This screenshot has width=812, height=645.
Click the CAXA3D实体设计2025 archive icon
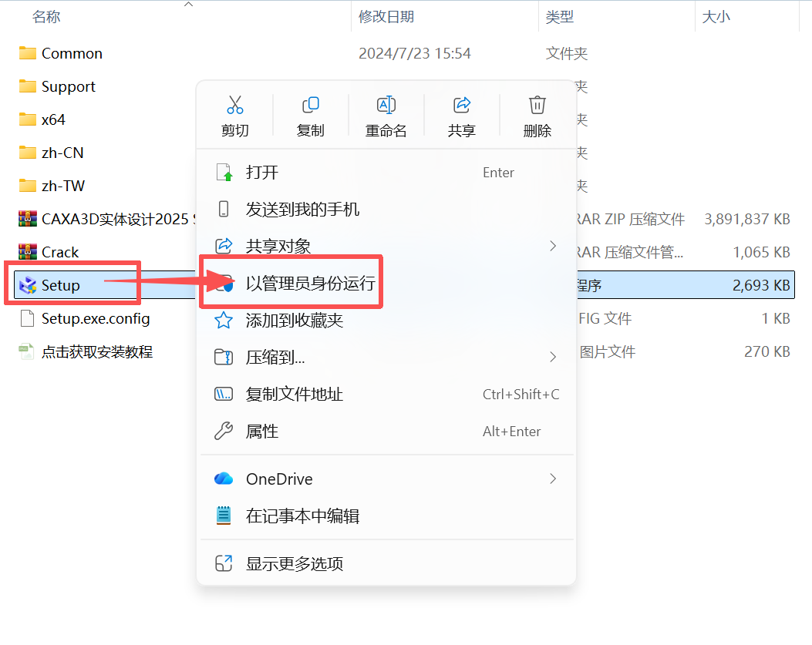click(28, 219)
